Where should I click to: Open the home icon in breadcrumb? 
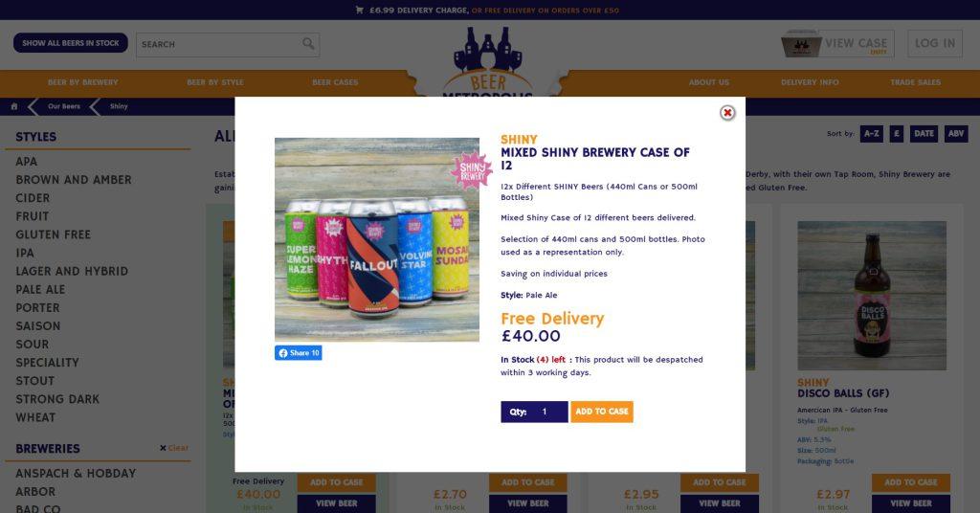[x=13, y=106]
